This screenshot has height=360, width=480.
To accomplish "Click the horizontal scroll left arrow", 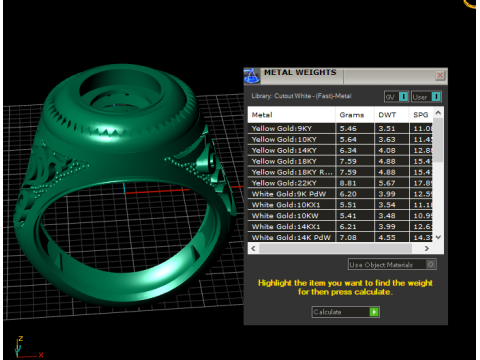I will (x=253, y=248).
